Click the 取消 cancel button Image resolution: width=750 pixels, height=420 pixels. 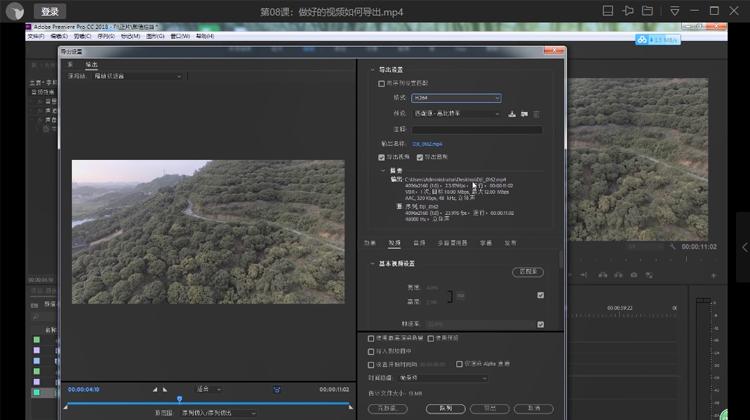pos(534,409)
